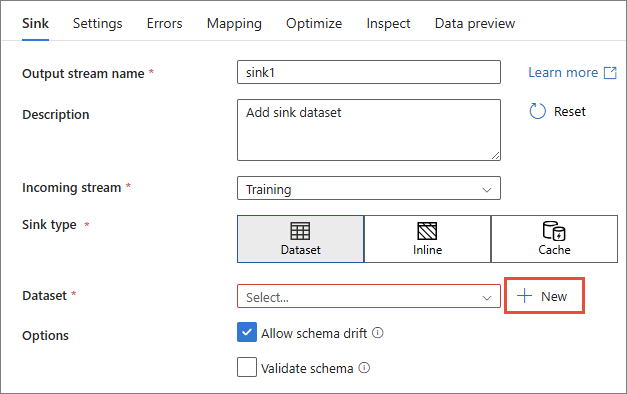Choose the Dataset sink type
The image size is (627, 394).
tap(300, 239)
